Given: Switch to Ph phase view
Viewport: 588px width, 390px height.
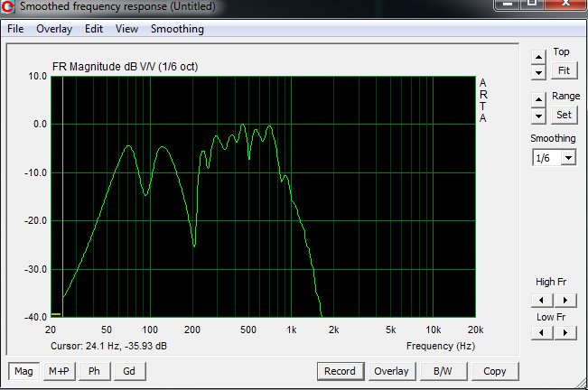Looking at the screenshot, I should click(x=94, y=371).
